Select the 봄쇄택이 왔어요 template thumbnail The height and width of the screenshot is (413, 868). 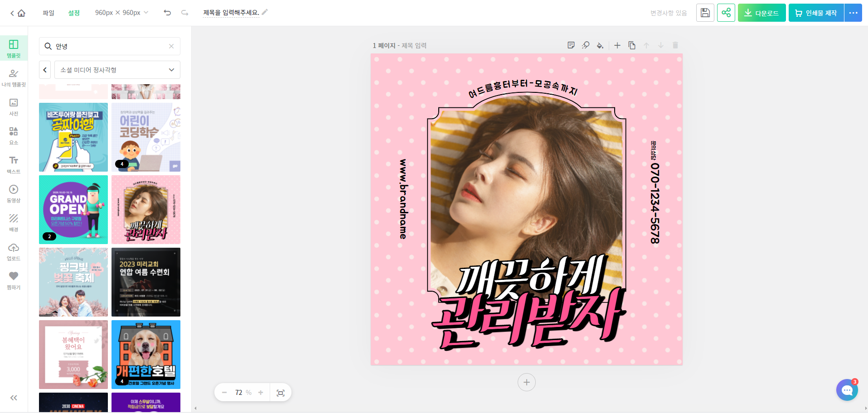(73, 355)
